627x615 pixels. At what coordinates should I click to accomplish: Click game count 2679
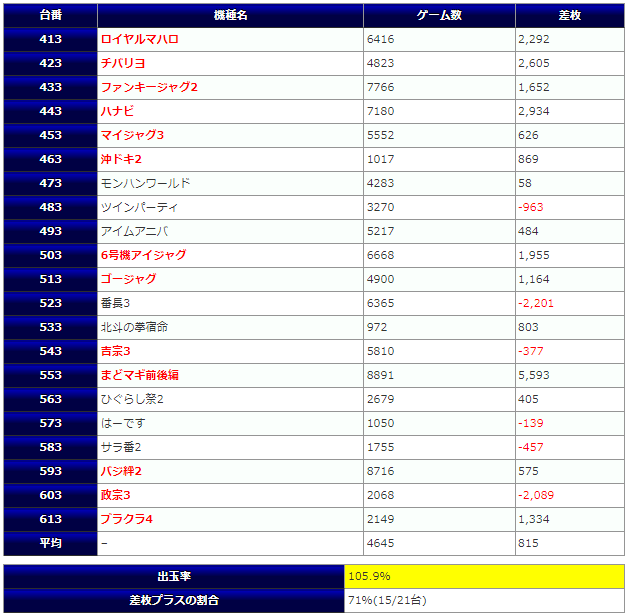pyautogui.click(x=381, y=399)
